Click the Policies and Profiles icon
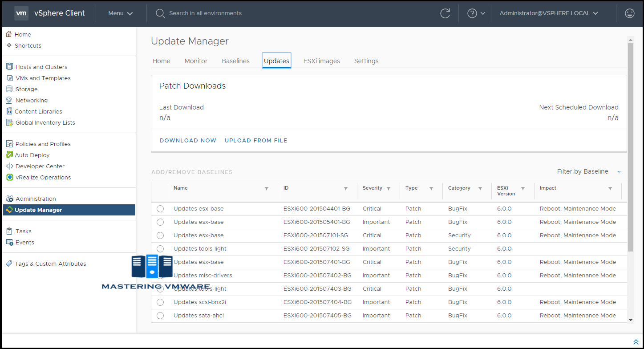The width and height of the screenshot is (644, 349). 9,144
